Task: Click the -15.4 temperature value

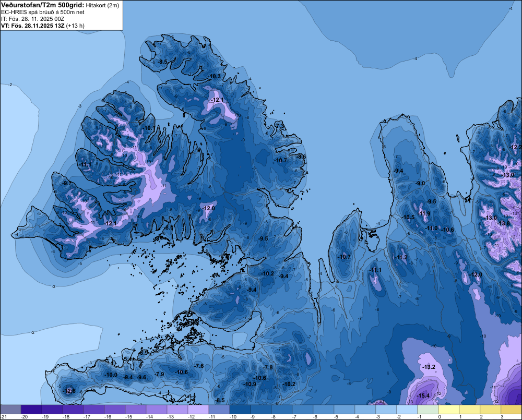Action: (x=423, y=395)
